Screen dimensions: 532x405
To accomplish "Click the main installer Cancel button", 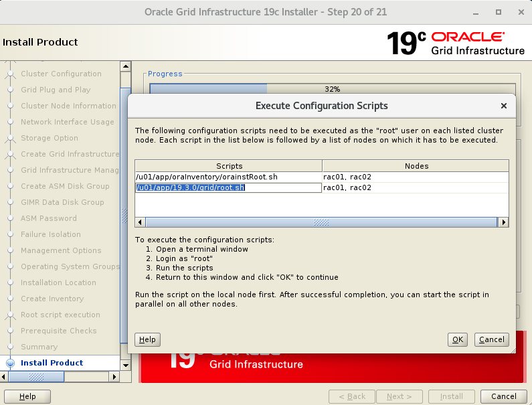I will coord(503,396).
